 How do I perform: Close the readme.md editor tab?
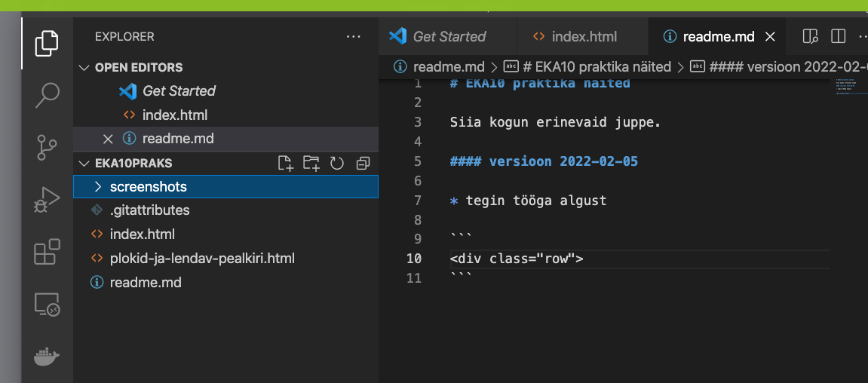pyautogui.click(x=769, y=37)
